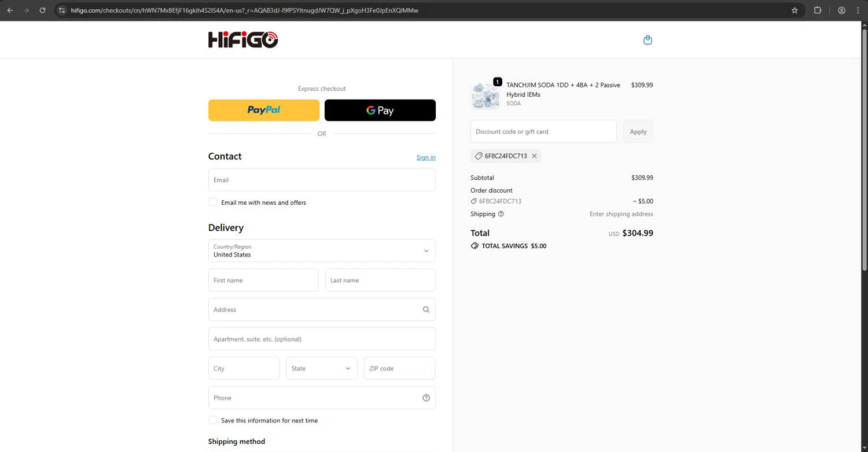Focus the First name field
This screenshot has width=868, height=452.
click(263, 280)
